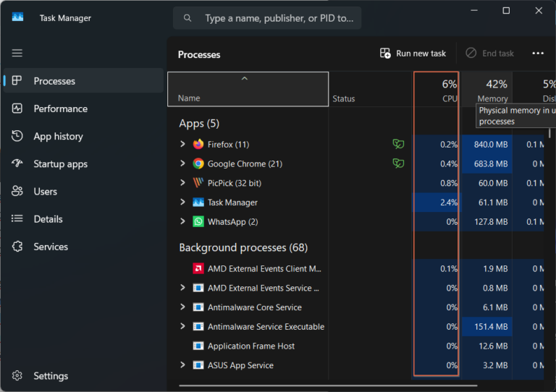Viewport: 556px width, 392px height.
Task: Click the PicPick app icon
Action: (x=198, y=183)
